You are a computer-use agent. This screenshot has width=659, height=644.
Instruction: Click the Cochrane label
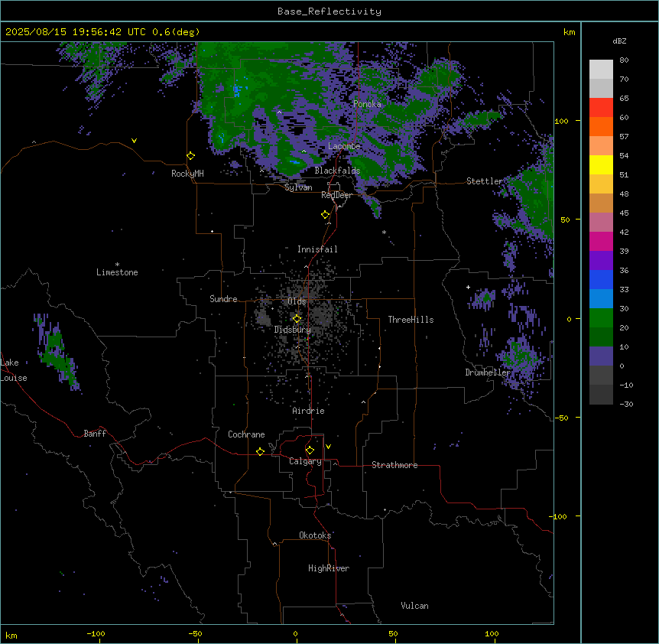click(x=246, y=434)
